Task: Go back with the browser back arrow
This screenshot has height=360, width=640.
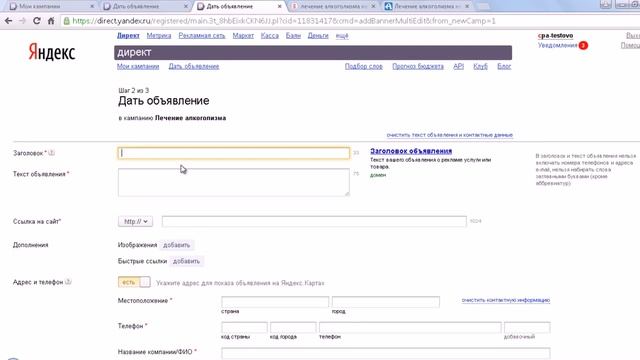Action: tap(9, 21)
